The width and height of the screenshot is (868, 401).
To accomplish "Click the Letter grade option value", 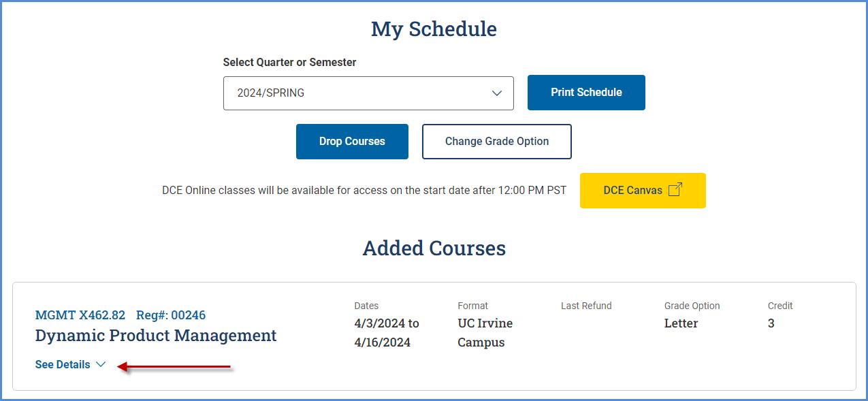I will pos(681,323).
